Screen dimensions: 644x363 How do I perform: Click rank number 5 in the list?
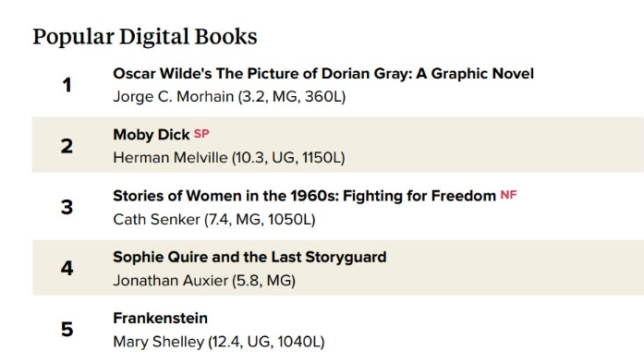[67, 330]
